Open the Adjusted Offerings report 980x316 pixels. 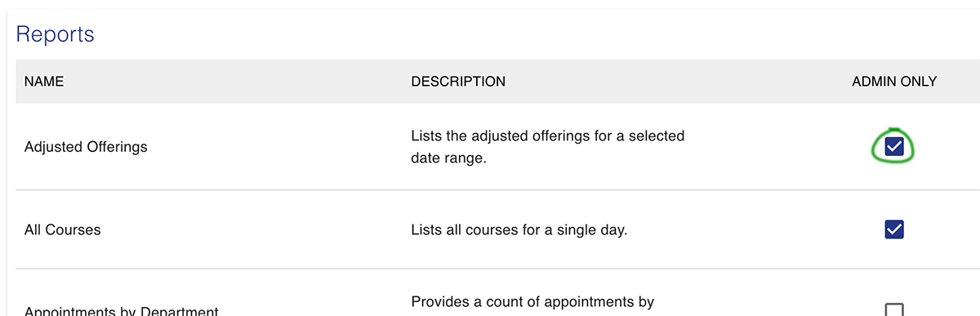(86, 147)
